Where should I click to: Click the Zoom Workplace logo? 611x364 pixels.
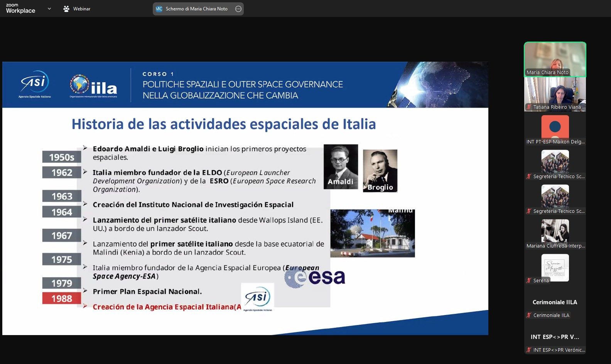[x=20, y=8]
